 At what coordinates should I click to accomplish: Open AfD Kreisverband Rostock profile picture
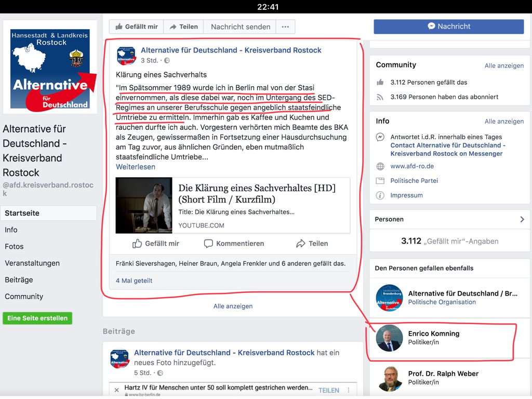50,67
